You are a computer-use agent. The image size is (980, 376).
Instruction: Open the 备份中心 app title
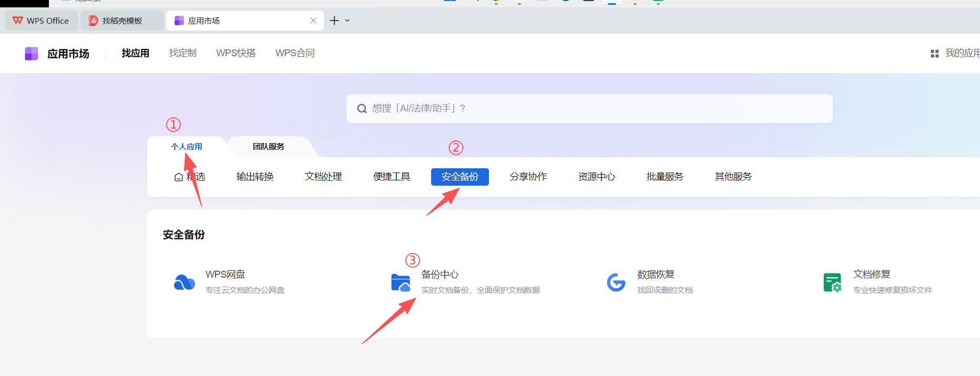pyautogui.click(x=440, y=275)
